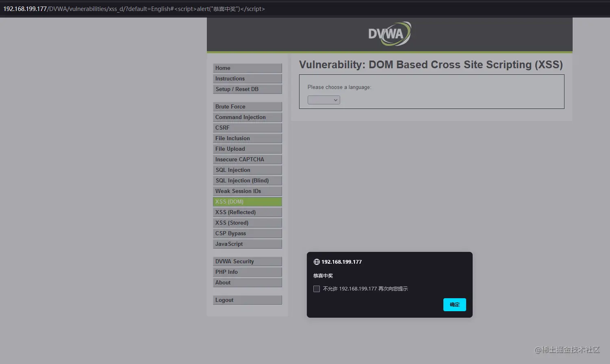Click the 'Please choose a language:' label
Screen dimensions: 610x364
[339, 87]
